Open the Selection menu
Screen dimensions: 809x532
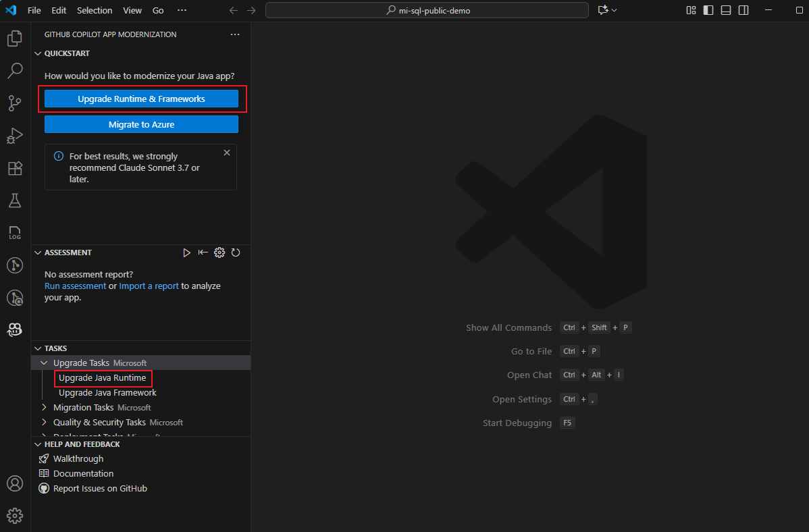click(x=95, y=10)
